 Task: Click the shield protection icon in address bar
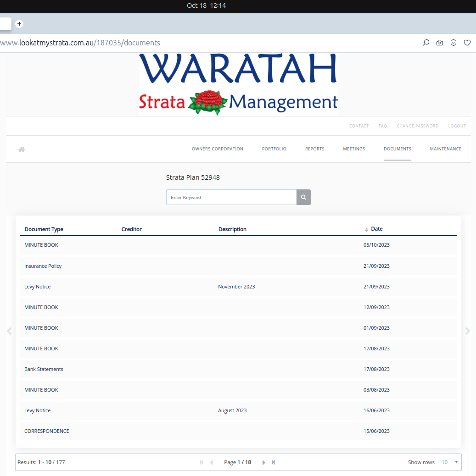coord(454,43)
